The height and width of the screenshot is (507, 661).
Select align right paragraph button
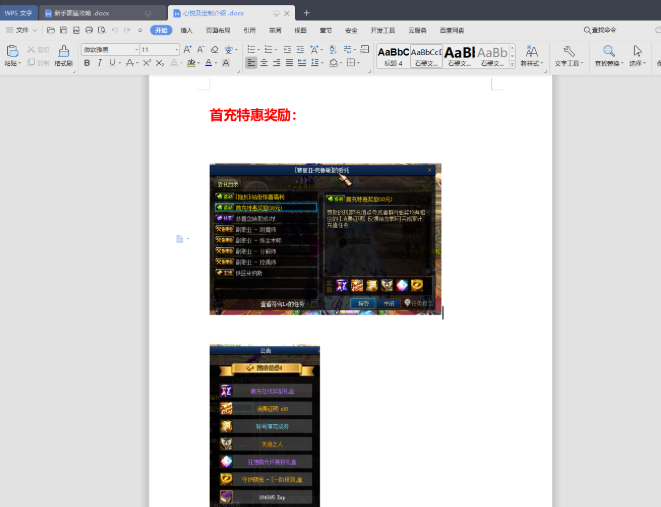point(277,63)
